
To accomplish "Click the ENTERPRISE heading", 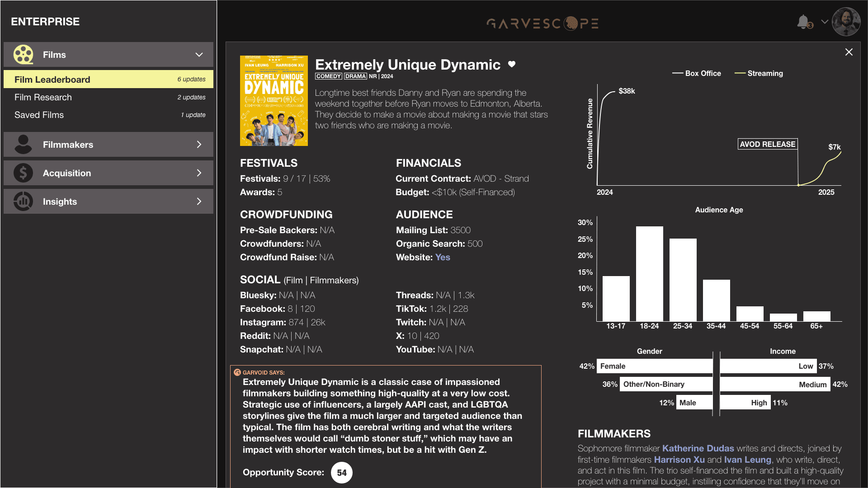I will tap(45, 21).
